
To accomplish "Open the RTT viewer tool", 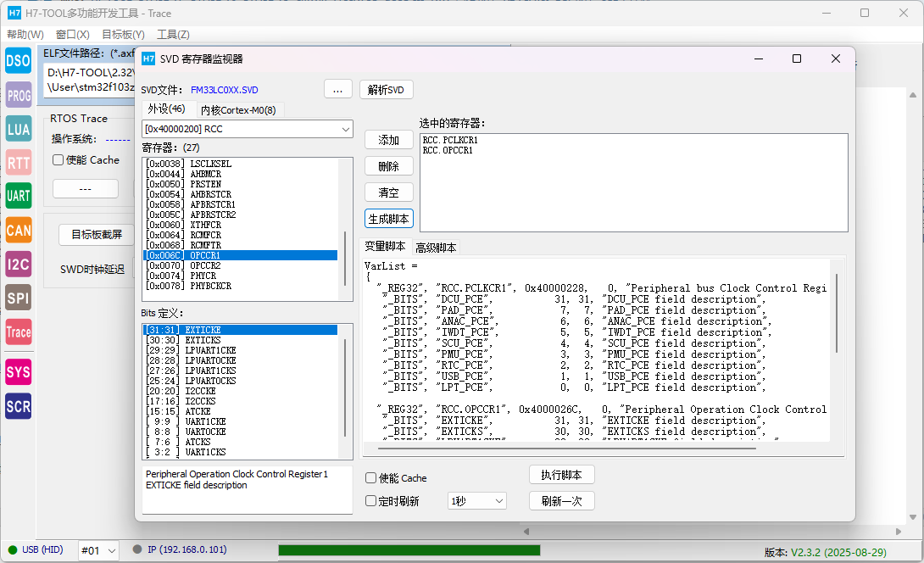I will click(x=19, y=163).
